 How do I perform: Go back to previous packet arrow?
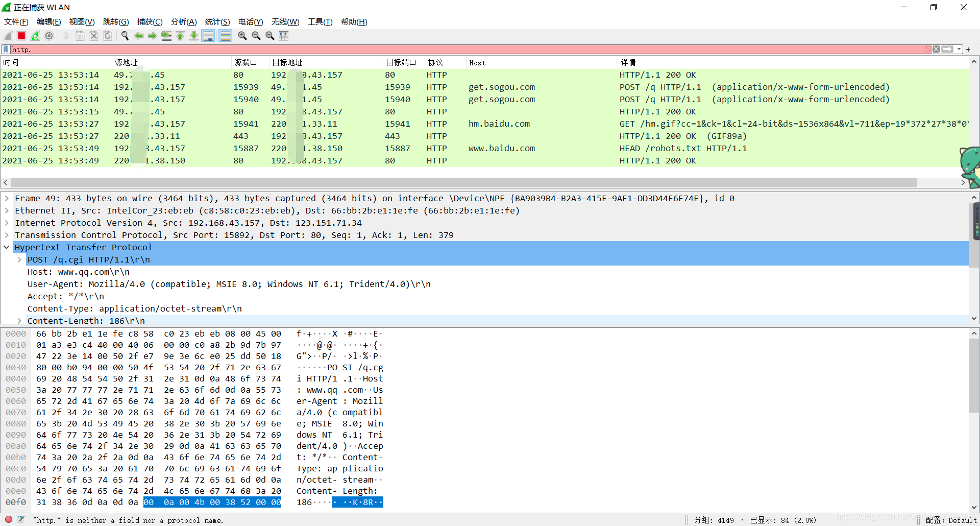(139, 36)
